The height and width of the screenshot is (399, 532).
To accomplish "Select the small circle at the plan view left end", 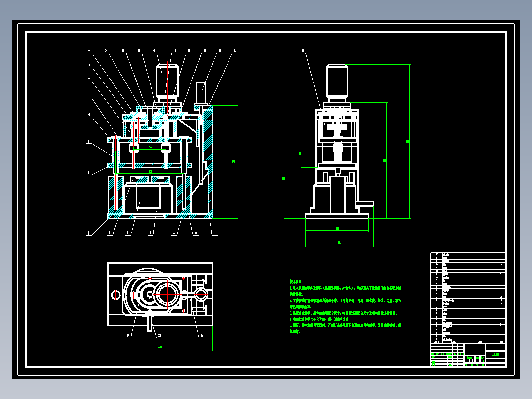I will (115, 295).
